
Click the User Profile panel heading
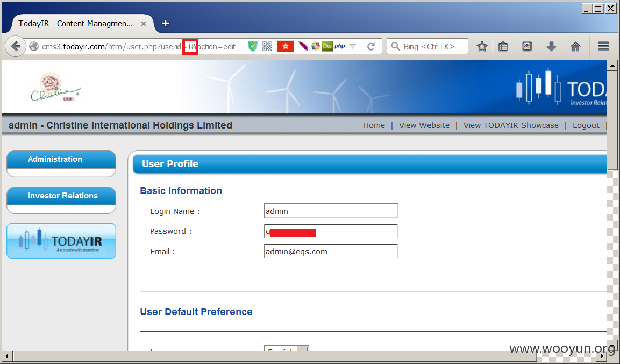coord(170,164)
